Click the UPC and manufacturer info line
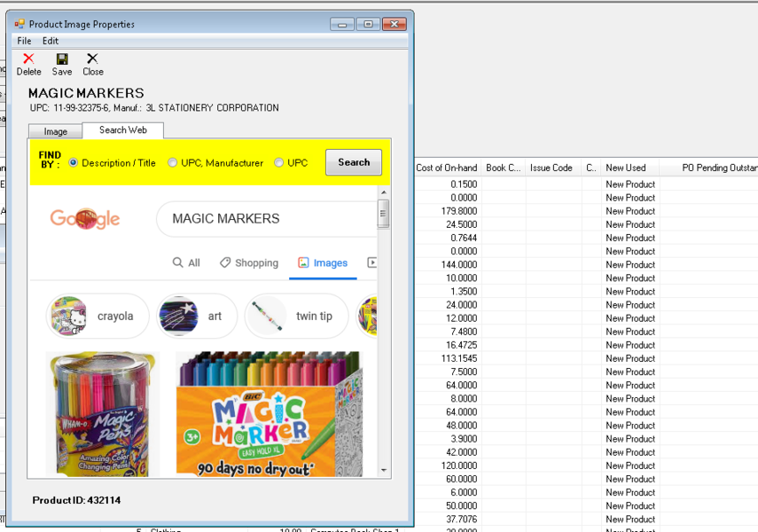 (154, 108)
